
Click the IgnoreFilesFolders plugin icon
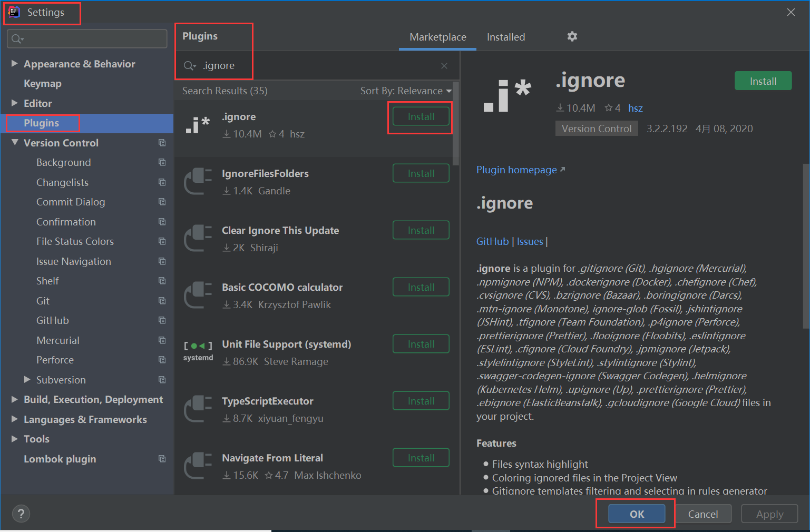pos(198,182)
